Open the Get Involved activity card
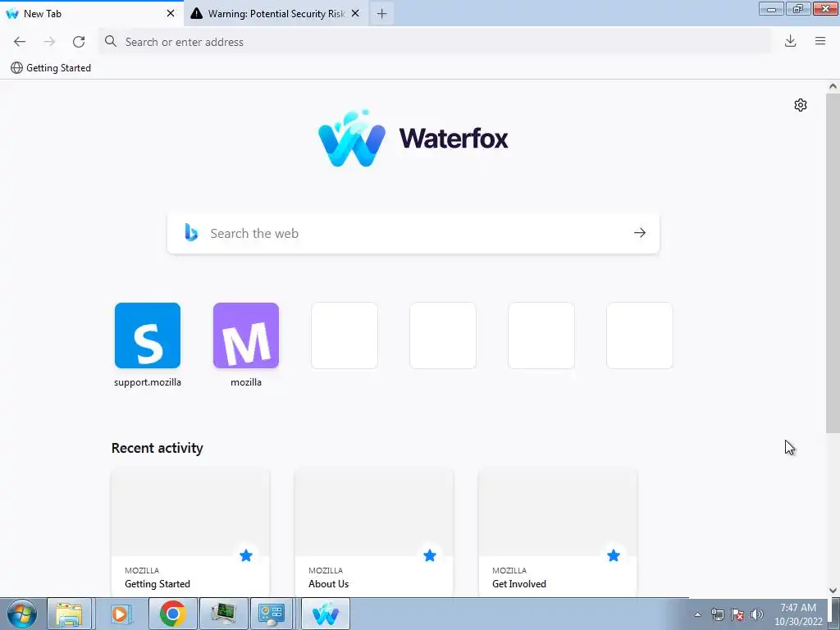 [x=558, y=532]
